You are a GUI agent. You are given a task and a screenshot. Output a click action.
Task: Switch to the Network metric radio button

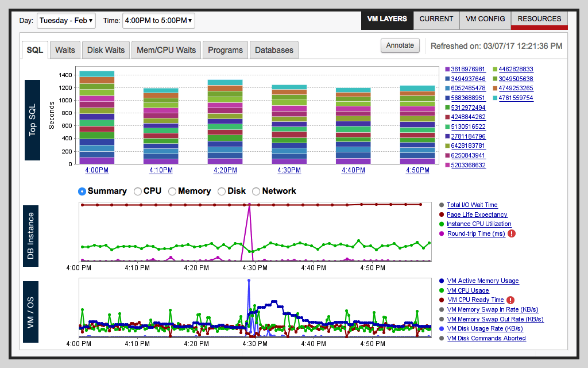pos(256,191)
